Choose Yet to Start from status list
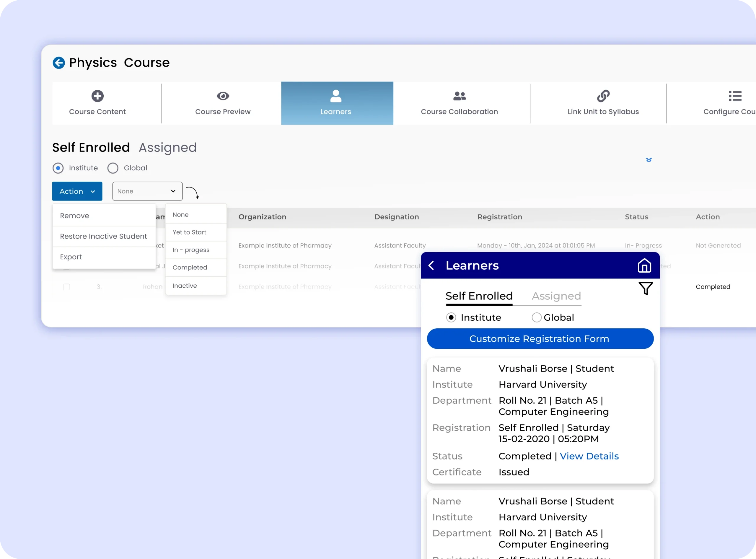 [190, 232]
